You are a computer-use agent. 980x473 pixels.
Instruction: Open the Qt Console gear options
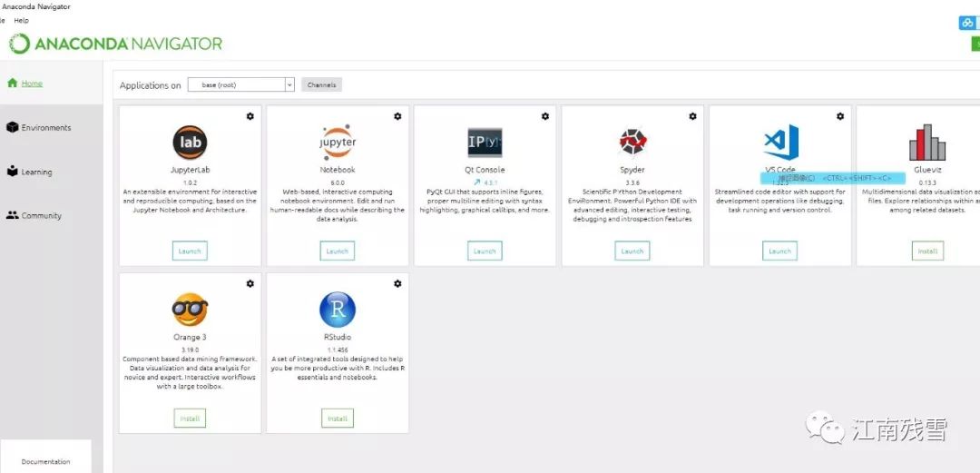pos(545,116)
